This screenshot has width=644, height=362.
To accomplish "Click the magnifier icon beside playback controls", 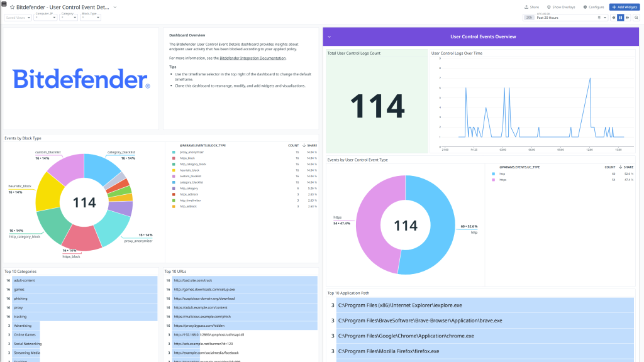I will (636, 17).
